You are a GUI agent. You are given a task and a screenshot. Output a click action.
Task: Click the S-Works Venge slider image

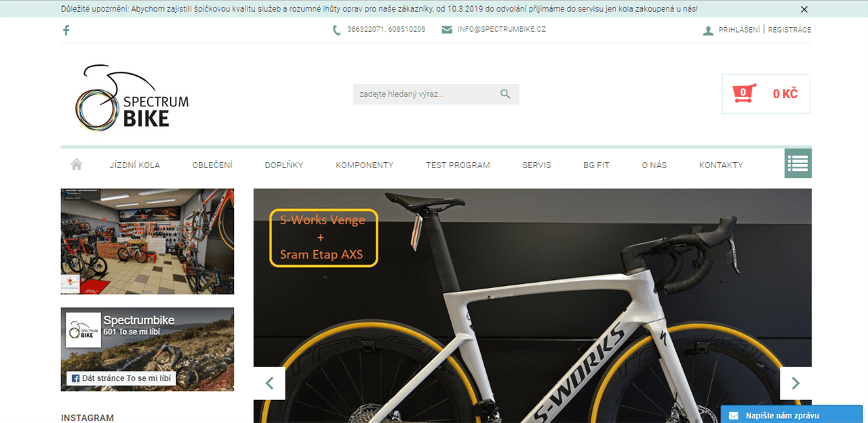click(532, 306)
